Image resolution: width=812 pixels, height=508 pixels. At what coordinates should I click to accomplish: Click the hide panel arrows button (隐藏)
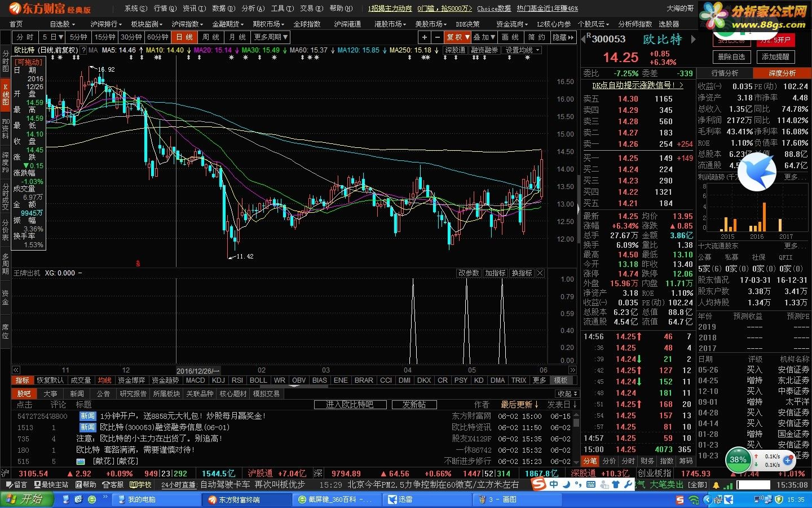[x=563, y=37]
